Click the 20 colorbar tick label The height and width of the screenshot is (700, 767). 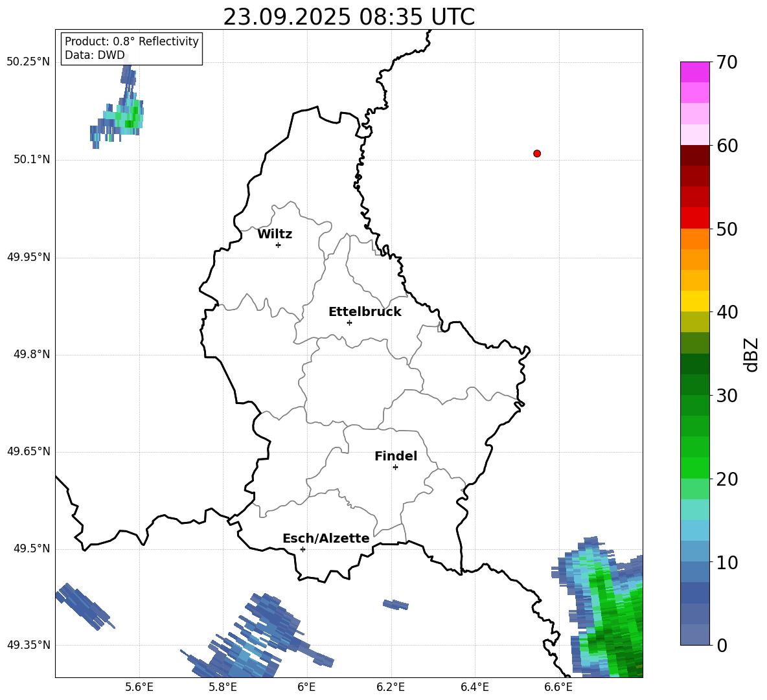click(727, 479)
